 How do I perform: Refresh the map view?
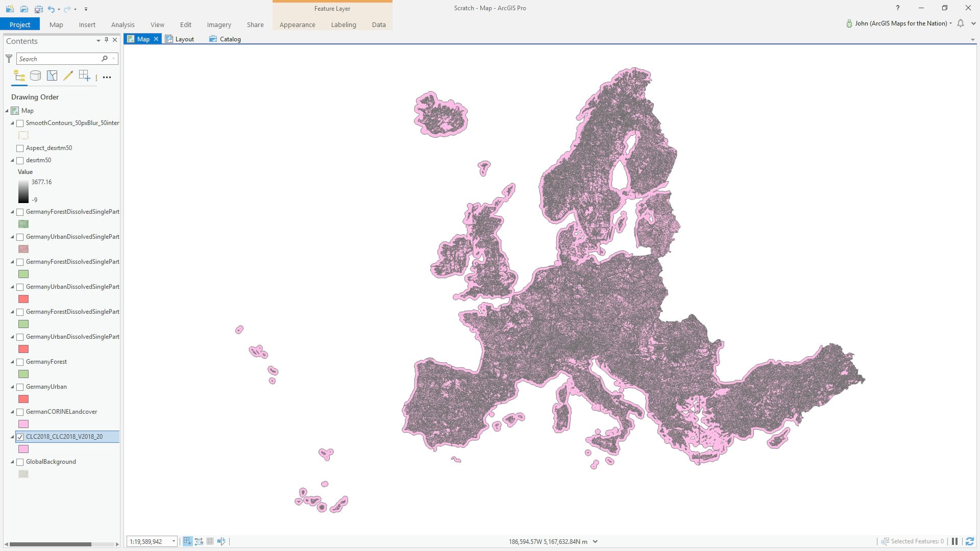tap(969, 541)
